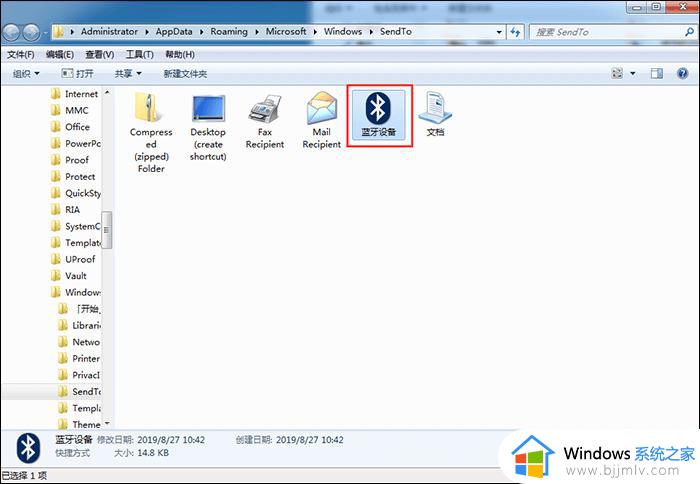
Task: Select the Protect folder in tree
Action: coord(73,176)
